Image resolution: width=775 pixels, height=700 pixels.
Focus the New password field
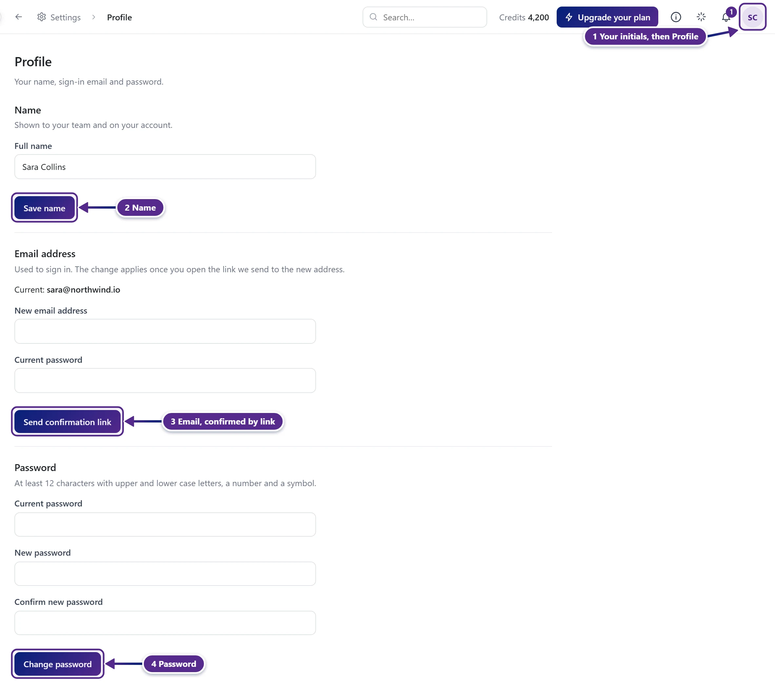tap(165, 573)
